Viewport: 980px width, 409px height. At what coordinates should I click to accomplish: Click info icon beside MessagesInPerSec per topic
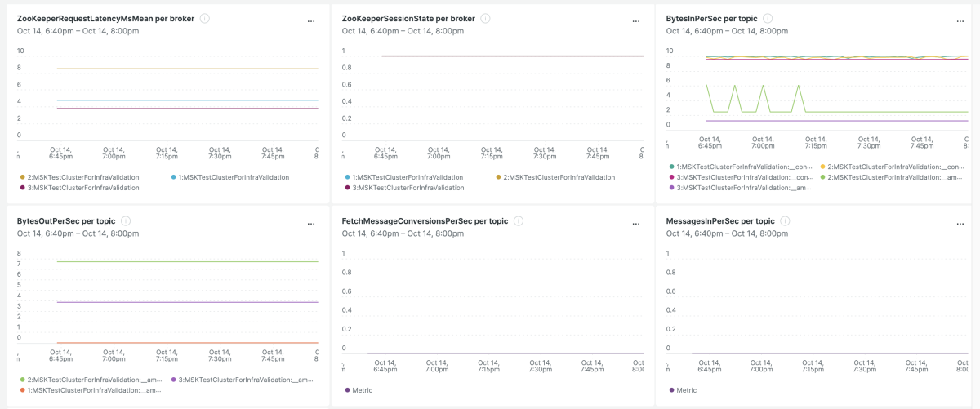coord(786,220)
